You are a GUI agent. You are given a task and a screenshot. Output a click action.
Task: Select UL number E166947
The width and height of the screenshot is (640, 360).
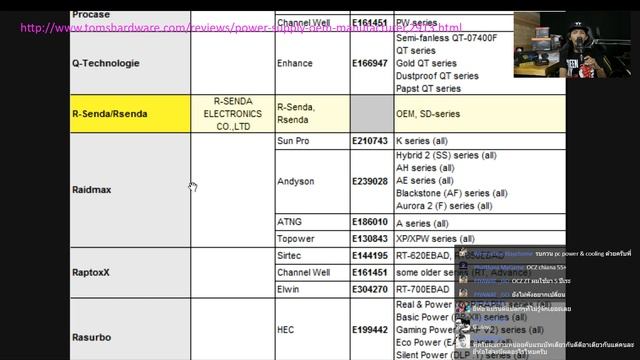[370, 63]
